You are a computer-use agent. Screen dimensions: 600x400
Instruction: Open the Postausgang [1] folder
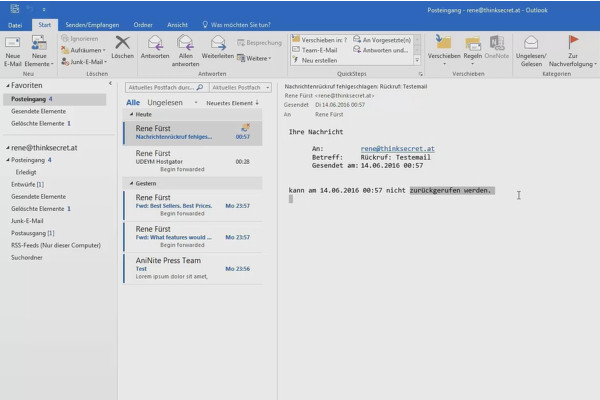(33, 233)
